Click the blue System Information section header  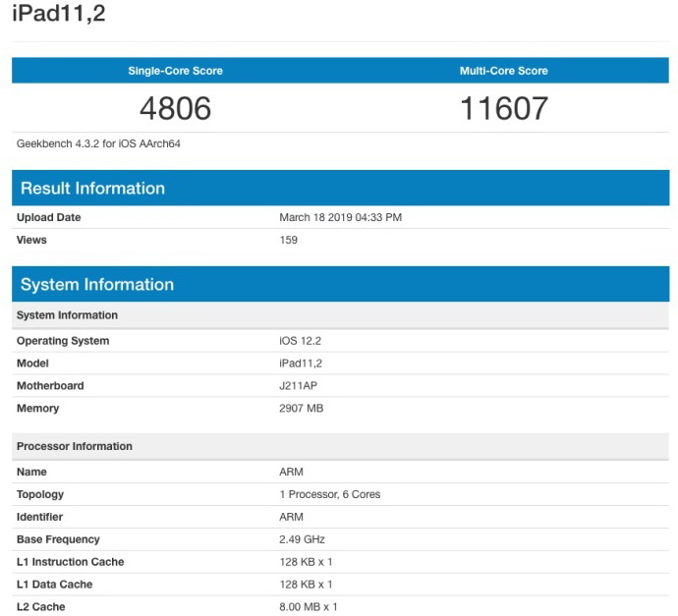coord(340,284)
